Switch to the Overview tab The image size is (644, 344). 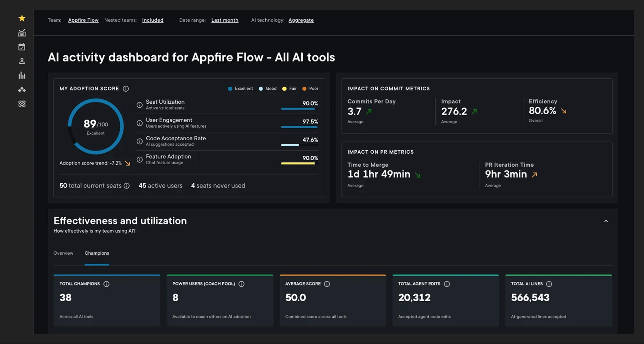coord(63,253)
